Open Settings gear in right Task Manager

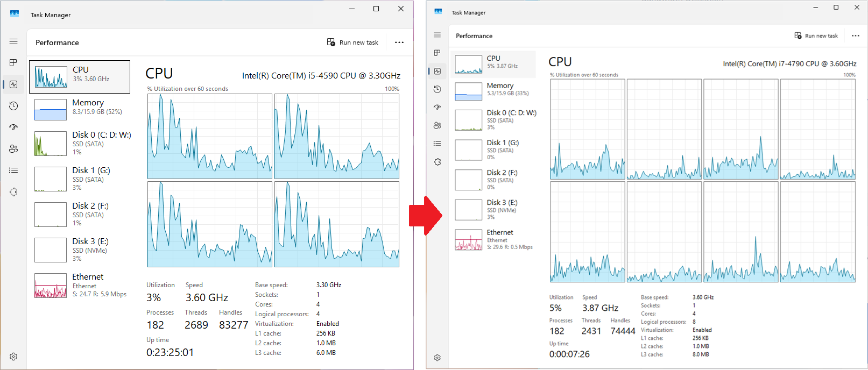[437, 358]
